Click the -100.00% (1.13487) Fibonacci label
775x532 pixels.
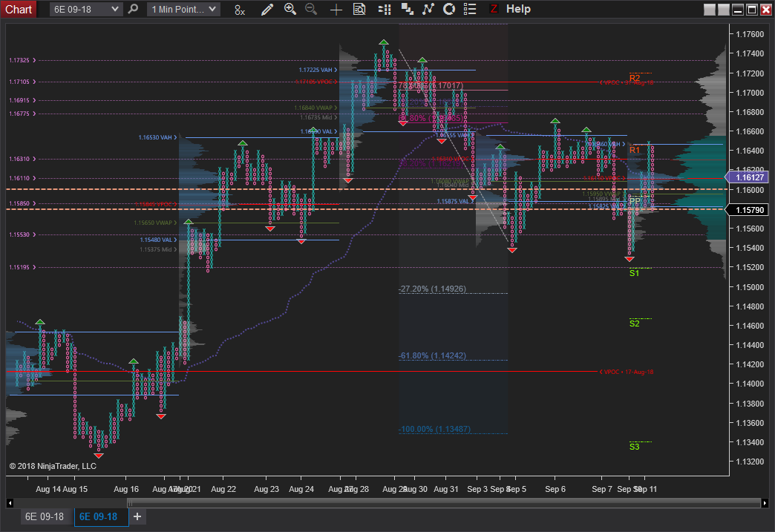click(434, 430)
